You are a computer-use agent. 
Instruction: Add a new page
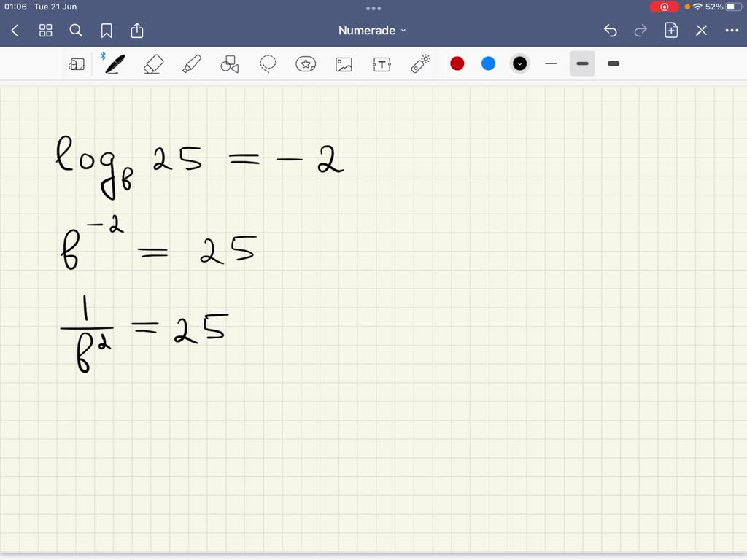coord(671,31)
